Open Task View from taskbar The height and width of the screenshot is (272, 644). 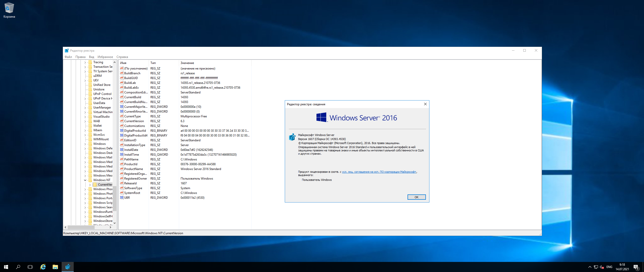pyautogui.click(x=30, y=267)
